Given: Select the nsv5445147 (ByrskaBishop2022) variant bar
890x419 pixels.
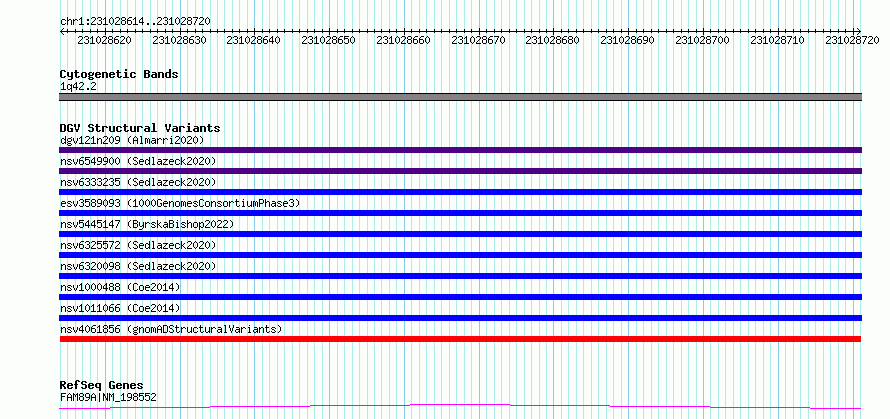Looking at the screenshot, I should click(x=460, y=234).
